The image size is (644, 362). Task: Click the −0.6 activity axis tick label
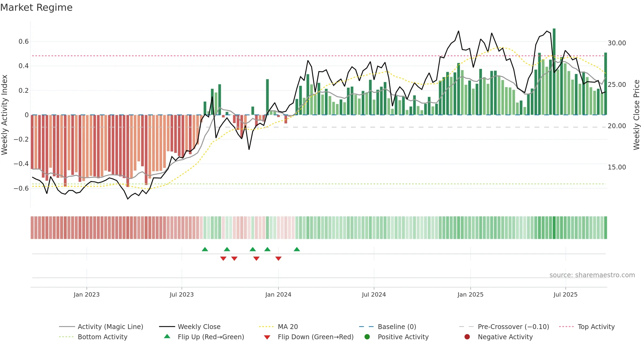pyautogui.click(x=21, y=188)
